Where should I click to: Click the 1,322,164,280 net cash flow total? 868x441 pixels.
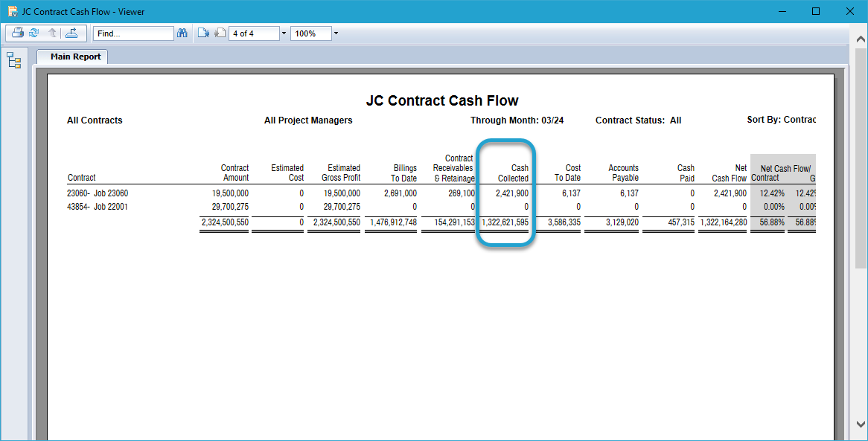pyautogui.click(x=723, y=222)
